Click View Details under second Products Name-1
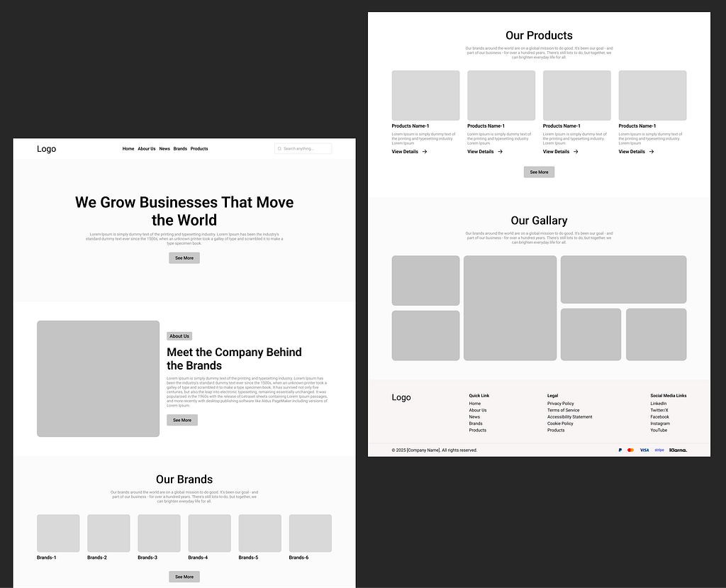Screen dimensions: 726x588 pos(481,151)
